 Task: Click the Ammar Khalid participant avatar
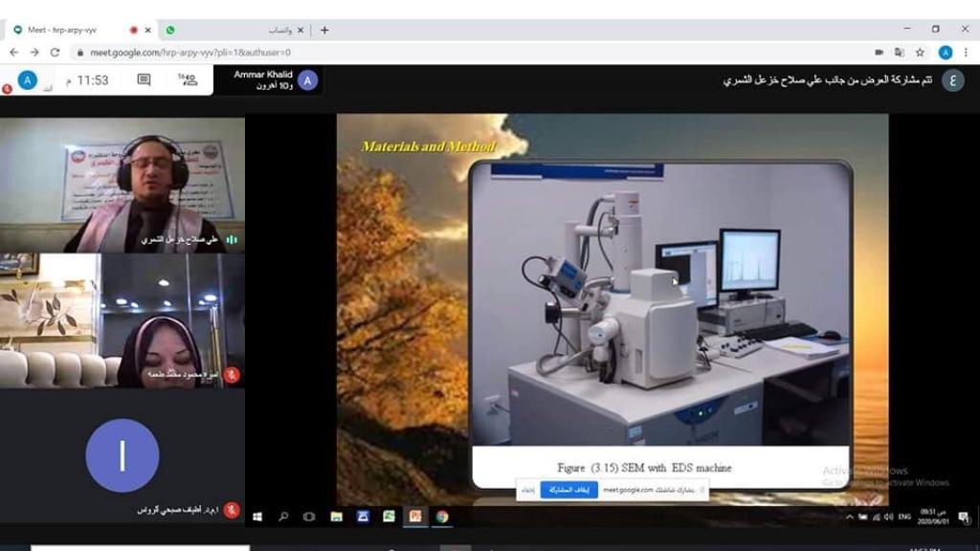tap(307, 80)
